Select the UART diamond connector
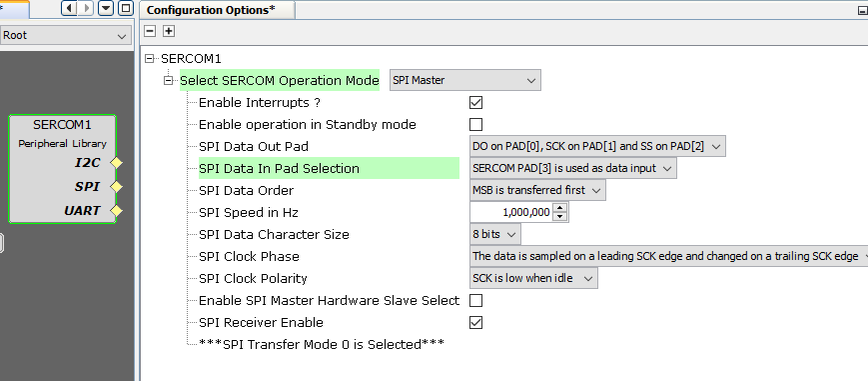The image size is (868, 381). 116,211
